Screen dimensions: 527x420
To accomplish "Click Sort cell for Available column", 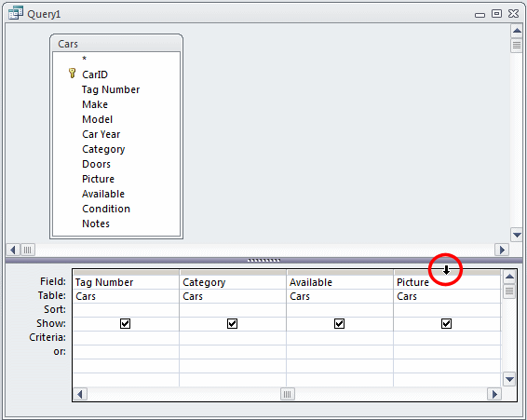I will (340, 310).
